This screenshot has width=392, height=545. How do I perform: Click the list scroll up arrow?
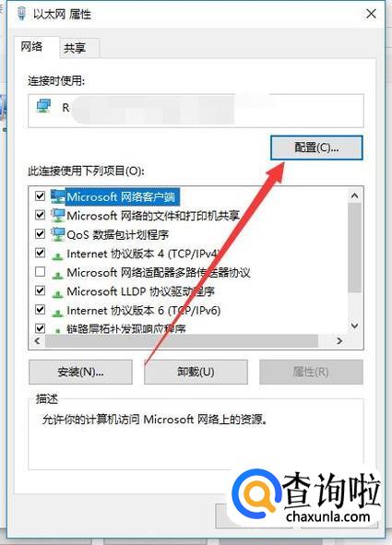(354, 195)
